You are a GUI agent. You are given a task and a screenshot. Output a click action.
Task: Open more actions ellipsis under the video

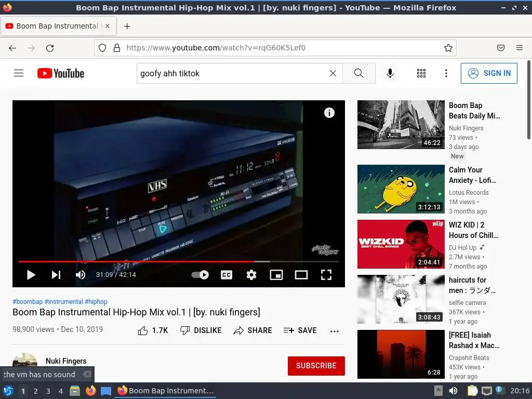point(335,331)
